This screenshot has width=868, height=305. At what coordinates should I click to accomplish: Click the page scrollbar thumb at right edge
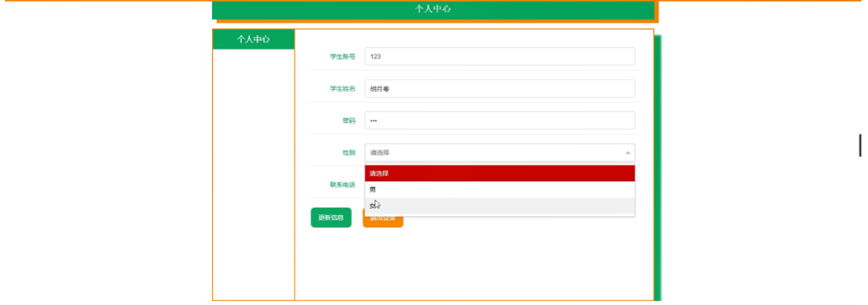860,145
